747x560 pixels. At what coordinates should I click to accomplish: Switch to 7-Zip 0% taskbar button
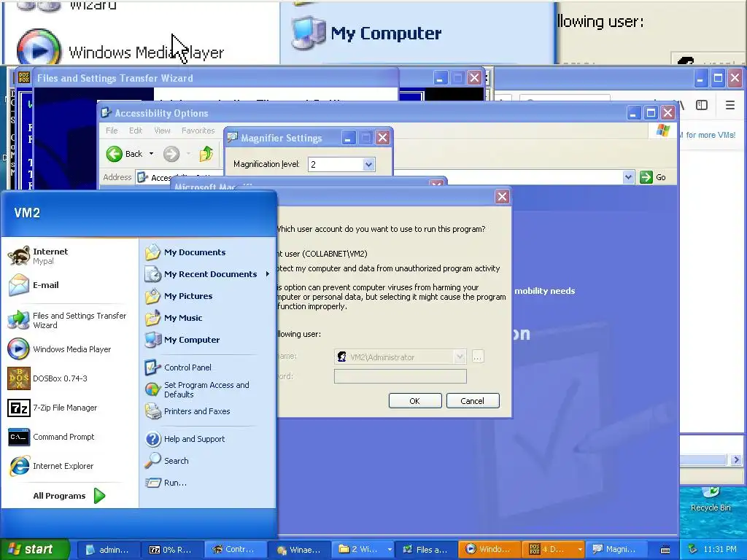172,550
